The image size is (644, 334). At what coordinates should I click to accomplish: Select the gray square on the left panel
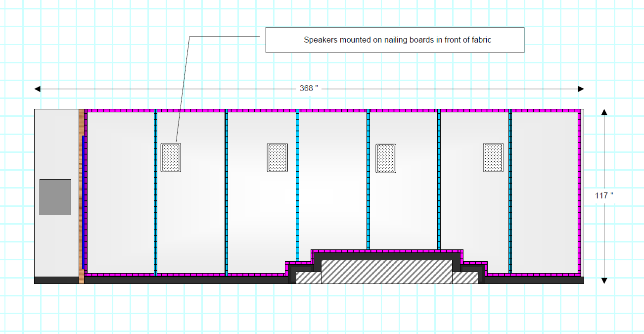point(55,197)
